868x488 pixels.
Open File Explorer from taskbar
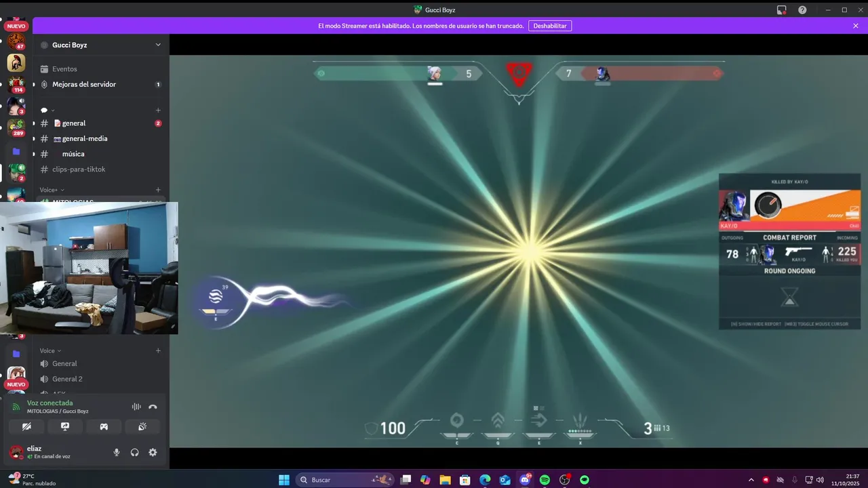445,480
